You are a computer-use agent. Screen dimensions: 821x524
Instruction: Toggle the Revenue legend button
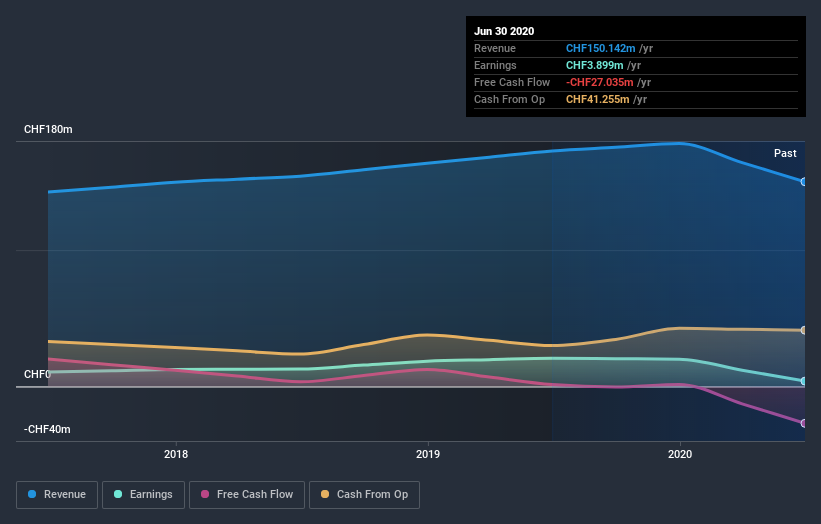[x=57, y=495]
